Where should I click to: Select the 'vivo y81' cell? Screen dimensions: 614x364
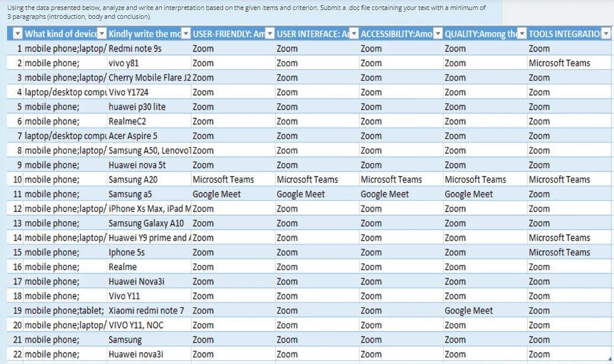(x=149, y=63)
